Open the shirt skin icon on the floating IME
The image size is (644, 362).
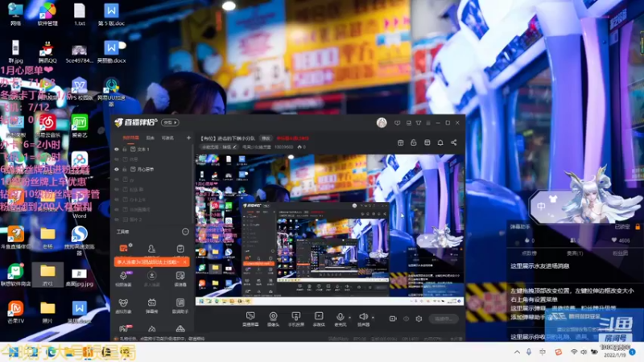pos(554,200)
